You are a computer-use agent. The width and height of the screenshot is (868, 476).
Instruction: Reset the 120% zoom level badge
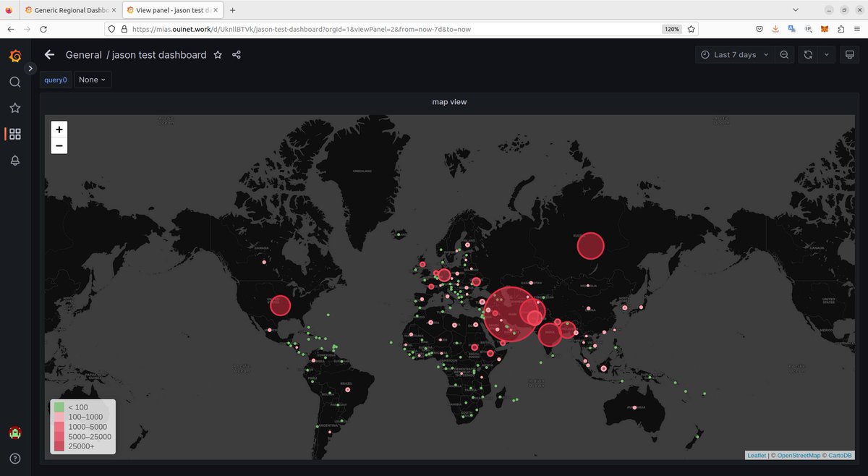pos(671,29)
